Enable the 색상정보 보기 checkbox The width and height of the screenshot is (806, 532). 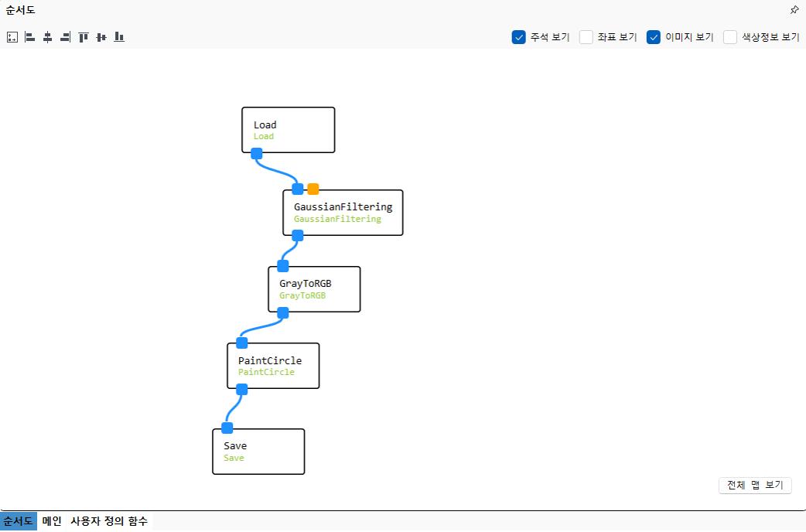[730, 37]
